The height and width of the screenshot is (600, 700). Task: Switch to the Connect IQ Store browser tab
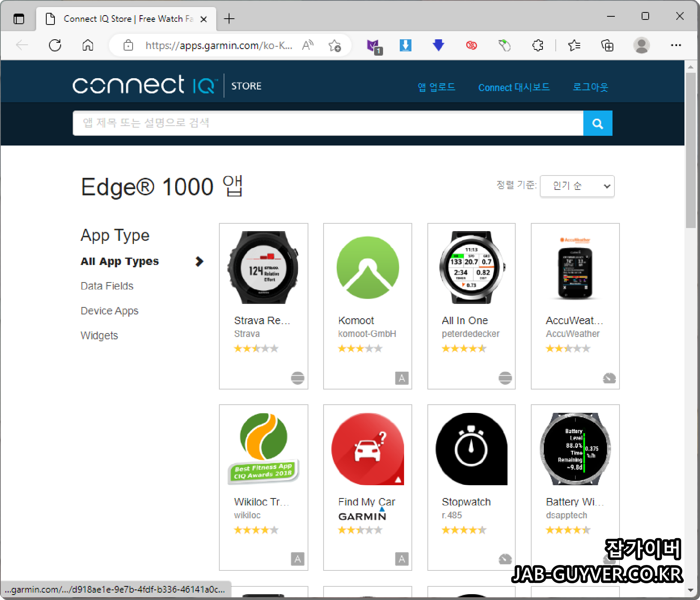126,19
